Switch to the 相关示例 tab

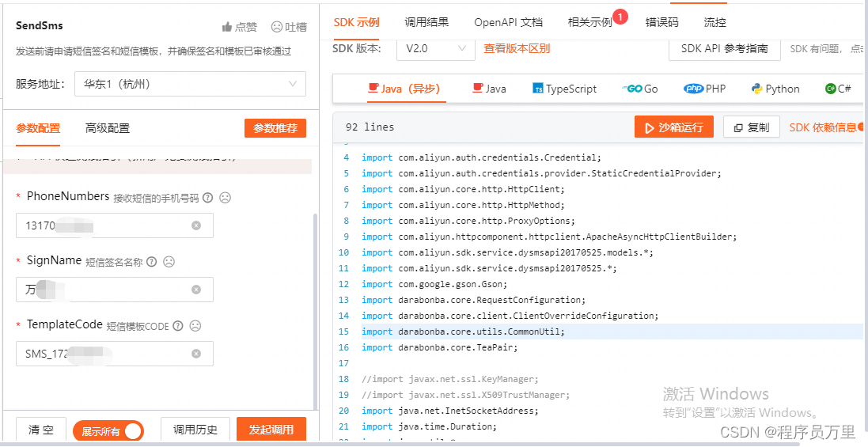590,22
